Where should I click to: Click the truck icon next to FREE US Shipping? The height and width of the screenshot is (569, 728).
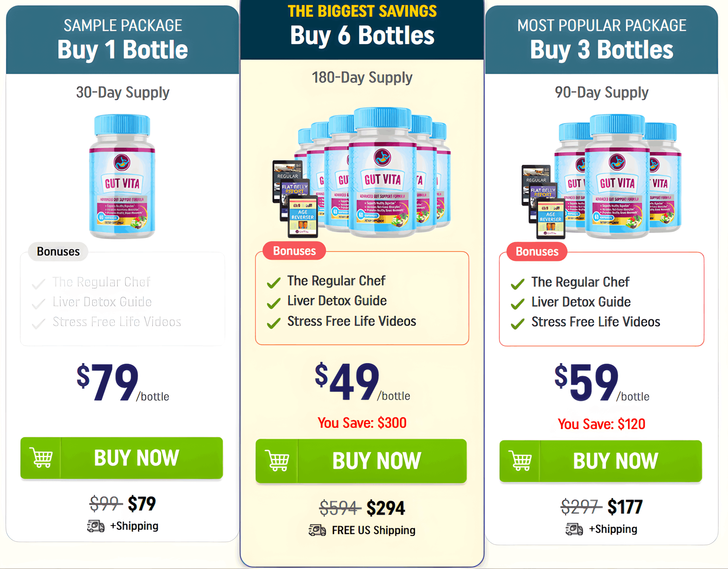coord(316,530)
